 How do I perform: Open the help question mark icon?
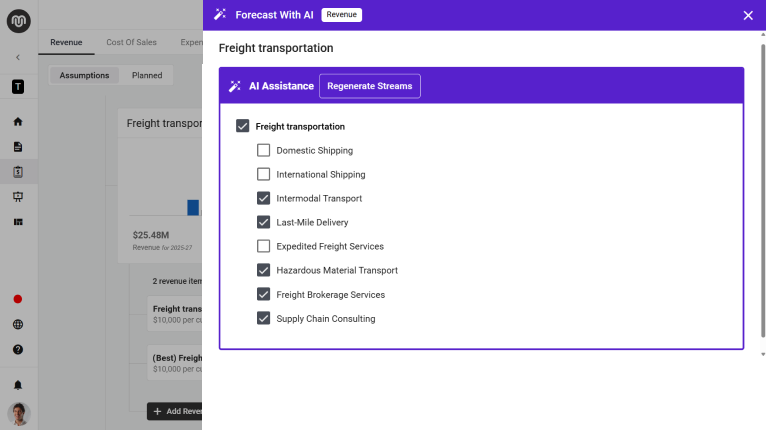[x=18, y=350]
